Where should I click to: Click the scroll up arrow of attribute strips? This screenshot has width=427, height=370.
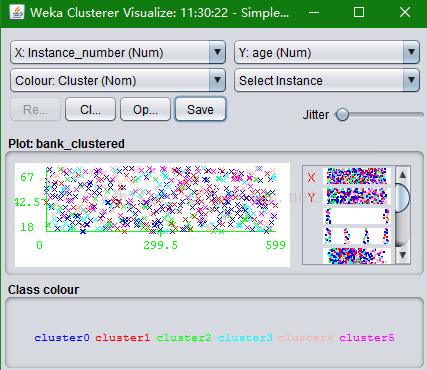(403, 174)
